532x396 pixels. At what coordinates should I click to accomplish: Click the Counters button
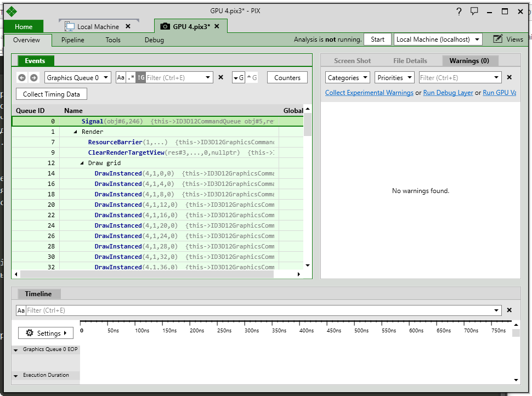pyautogui.click(x=287, y=78)
